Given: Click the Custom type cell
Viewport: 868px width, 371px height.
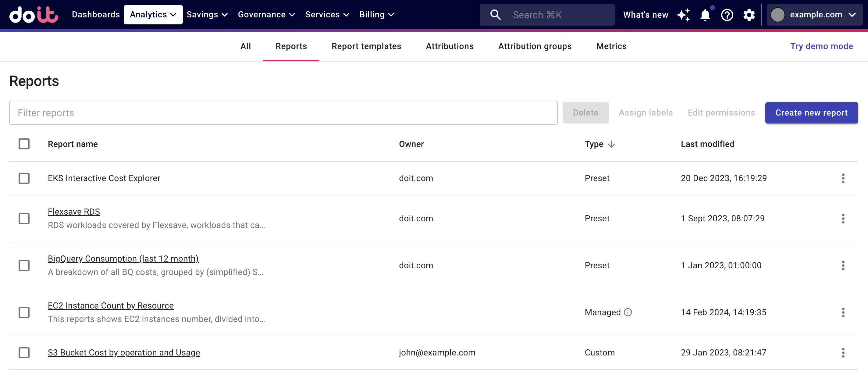Looking at the screenshot, I should click(599, 352).
